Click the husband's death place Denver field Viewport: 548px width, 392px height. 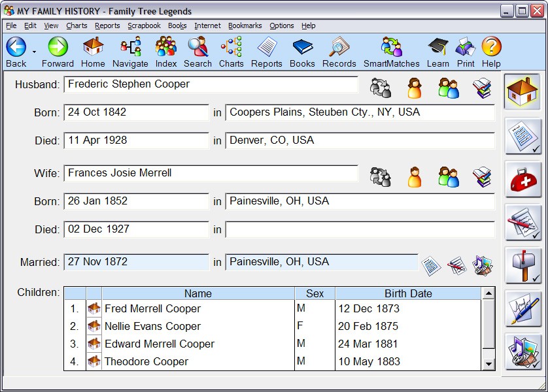[x=360, y=140]
